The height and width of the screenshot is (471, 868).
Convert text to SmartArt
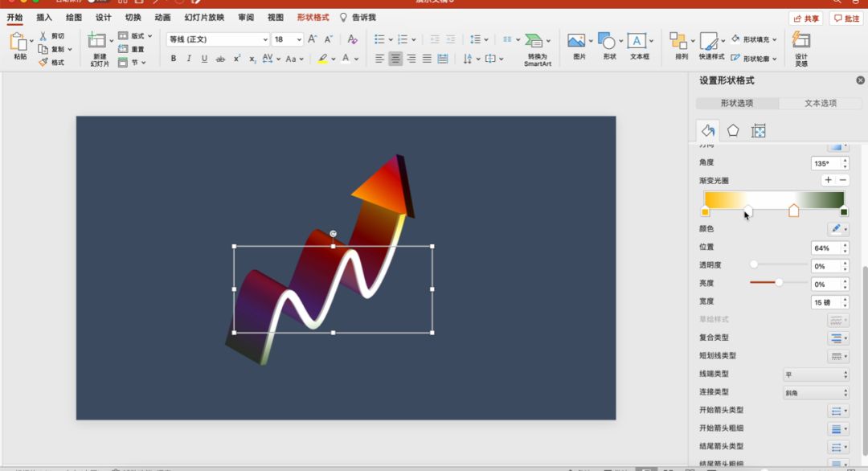[x=537, y=49]
